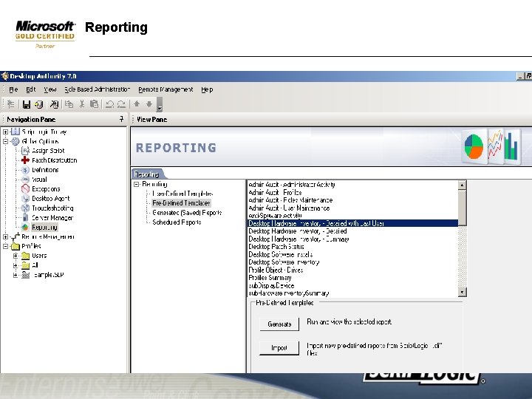This screenshot has width=532, height=399.
Task: Expand the Users folder node
Action: click(x=16, y=256)
